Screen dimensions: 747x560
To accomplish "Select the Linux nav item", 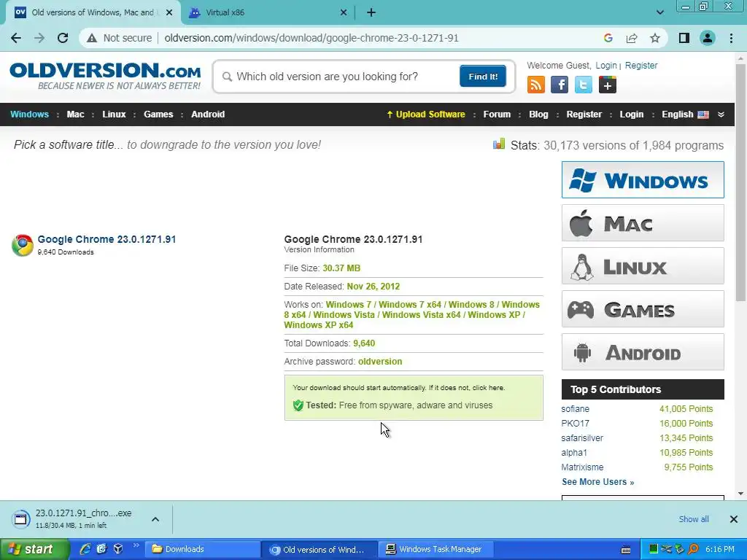I will tap(114, 114).
